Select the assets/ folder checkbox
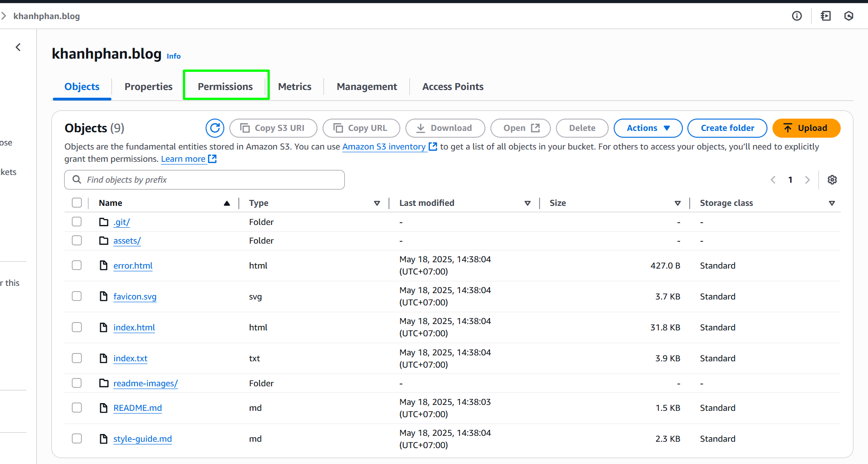 pyautogui.click(x=77, y=240)
